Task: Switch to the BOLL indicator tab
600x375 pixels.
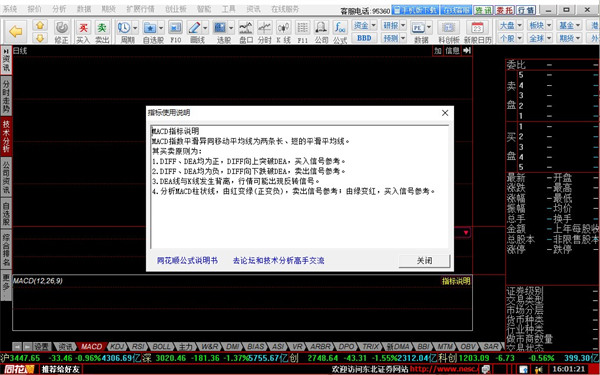Action: pos(161,347)
